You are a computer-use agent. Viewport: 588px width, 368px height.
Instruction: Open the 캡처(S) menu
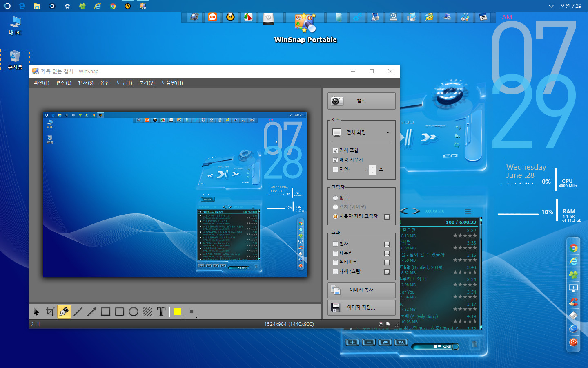coord(86,83)
